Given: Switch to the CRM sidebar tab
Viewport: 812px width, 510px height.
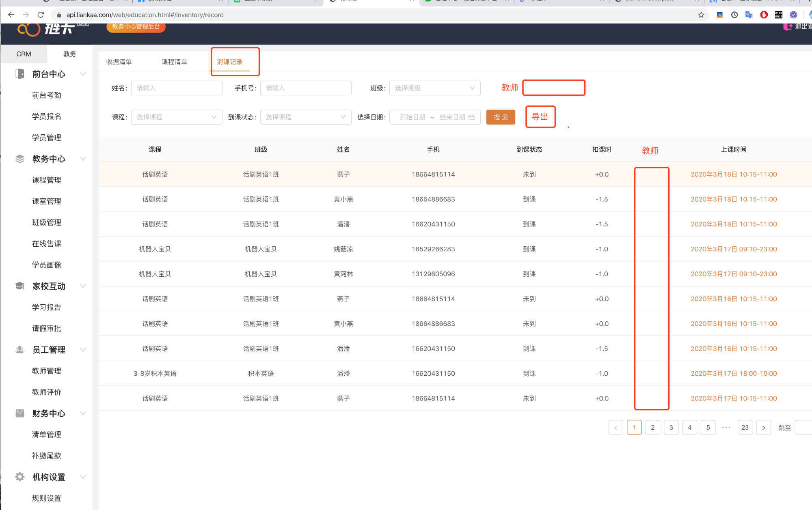Looking at the screenshot, I should pyautogui.click(x=24, y=54).
